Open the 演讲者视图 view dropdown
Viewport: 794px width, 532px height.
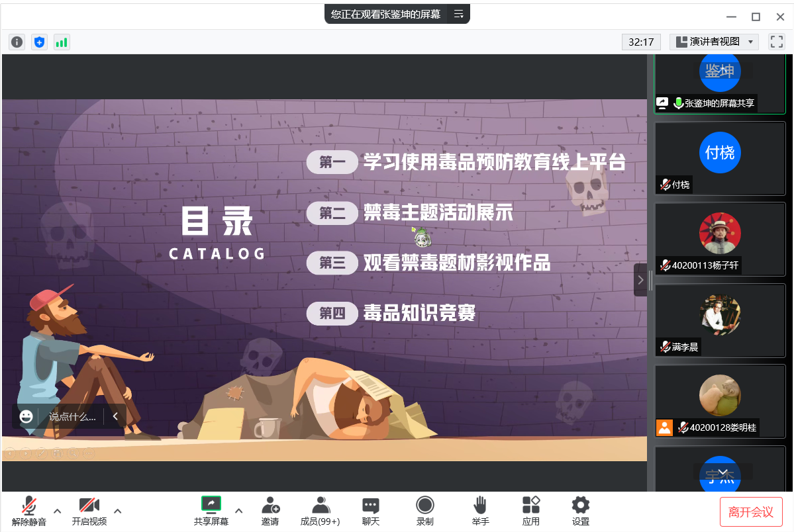pyautogui.click(x=714, y=42)
